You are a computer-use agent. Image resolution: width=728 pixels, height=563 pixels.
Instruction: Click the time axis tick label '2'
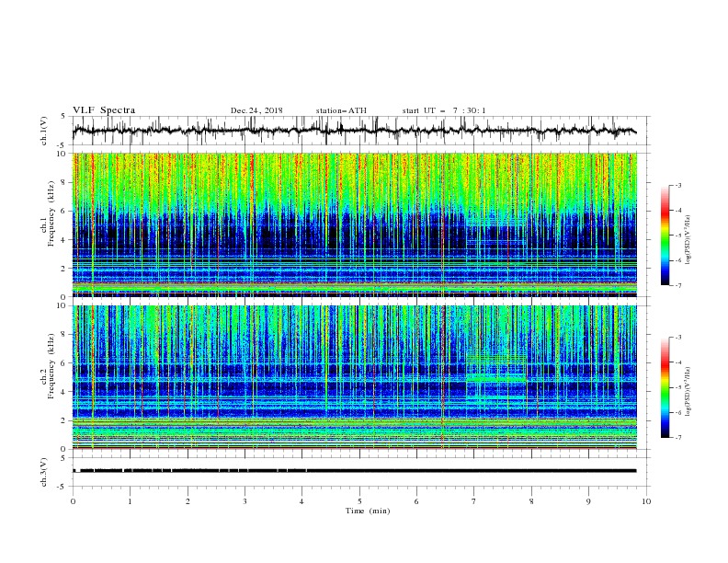click(x=188, y=501)
